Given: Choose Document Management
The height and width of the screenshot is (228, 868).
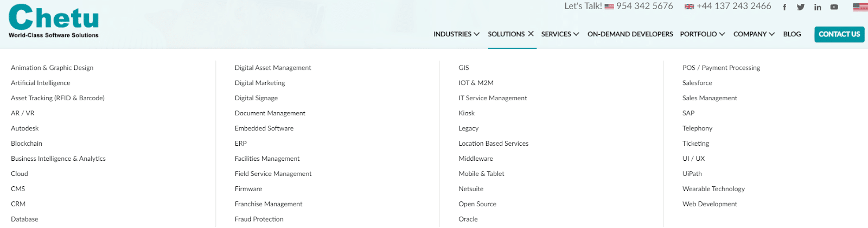Looking at the screenshot, I should click(270, 113).
